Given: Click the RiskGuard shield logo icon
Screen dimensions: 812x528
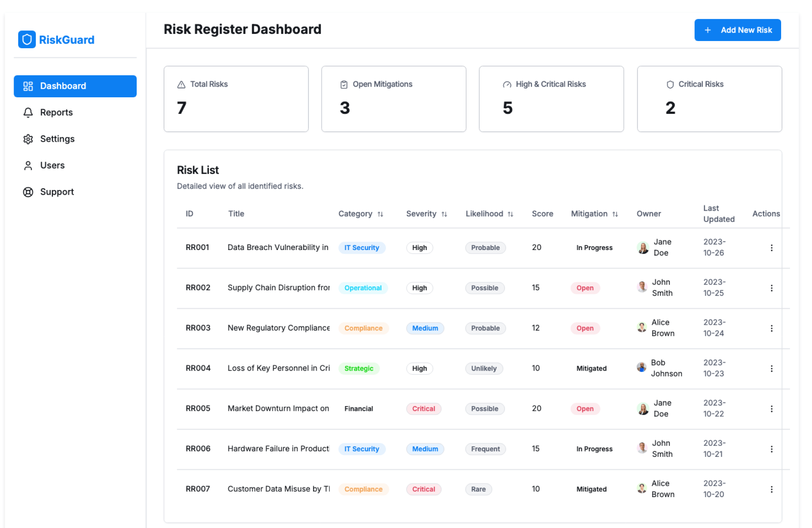Looking at the screenshot, I should 27,39.
